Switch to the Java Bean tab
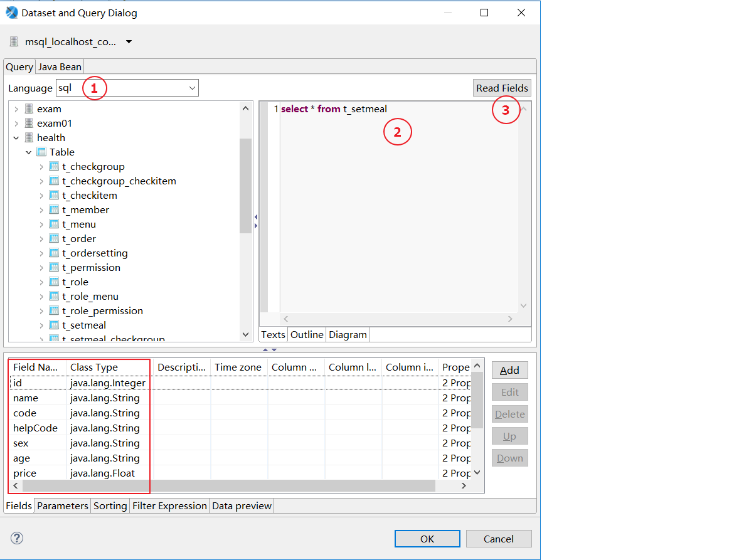 [60, 67]
